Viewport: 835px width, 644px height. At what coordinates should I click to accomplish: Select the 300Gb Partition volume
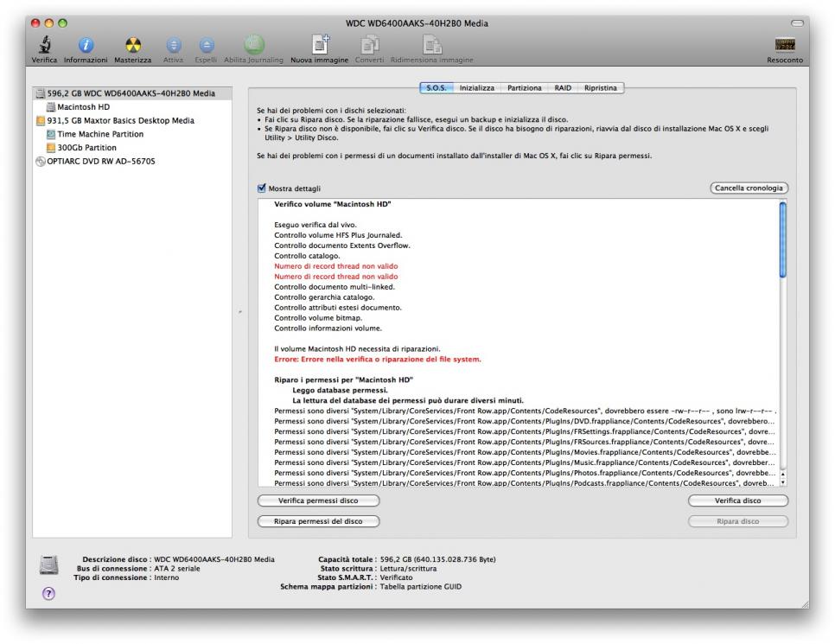coord(132,148)
